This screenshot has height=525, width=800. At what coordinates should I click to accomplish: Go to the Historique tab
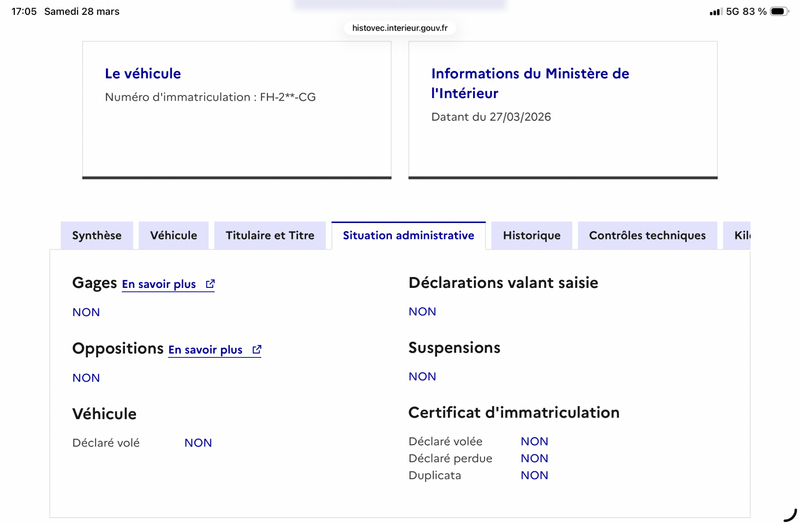click(x=532, y=236)
